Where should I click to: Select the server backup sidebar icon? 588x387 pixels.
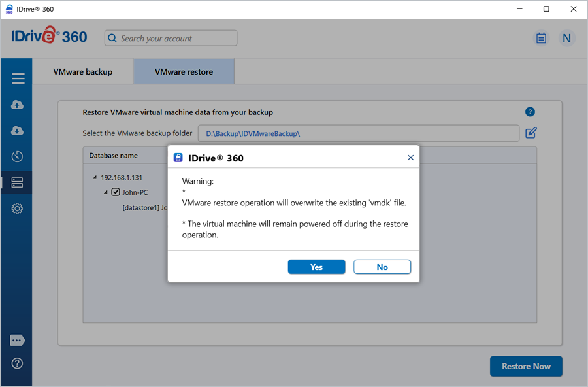18,182
